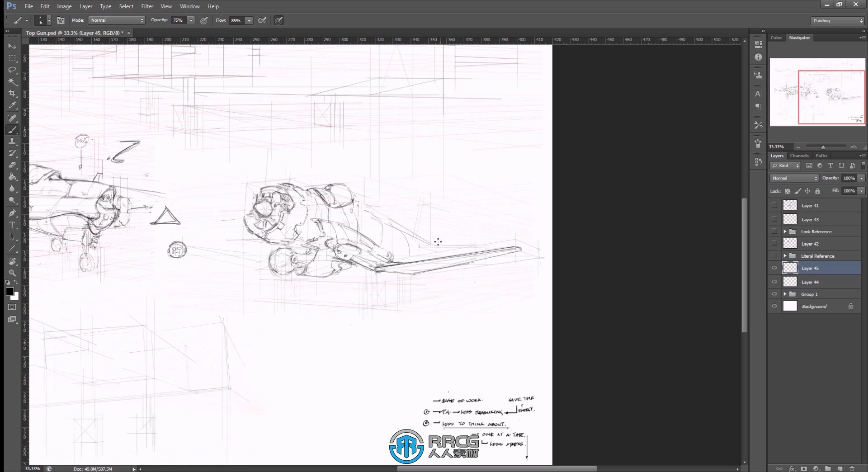
Task: Select the Clone Stamp tool
Action: 12,142
